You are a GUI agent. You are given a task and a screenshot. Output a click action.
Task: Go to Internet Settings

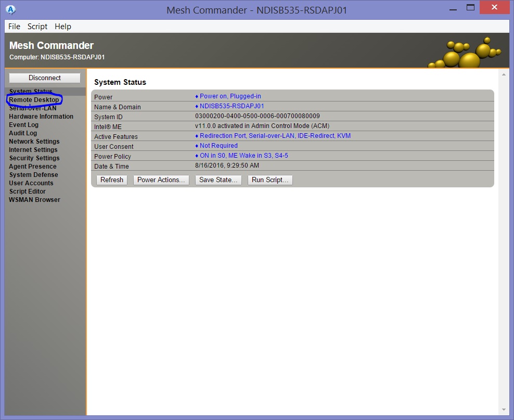(x=33, y=150)
